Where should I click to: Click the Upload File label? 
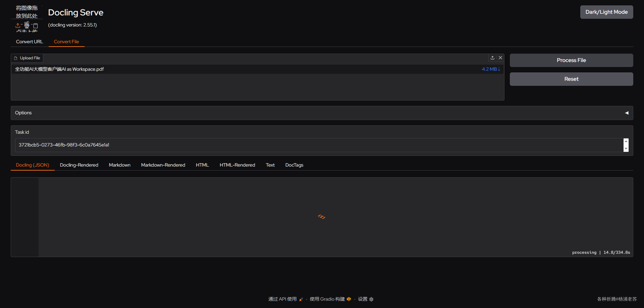30,58
